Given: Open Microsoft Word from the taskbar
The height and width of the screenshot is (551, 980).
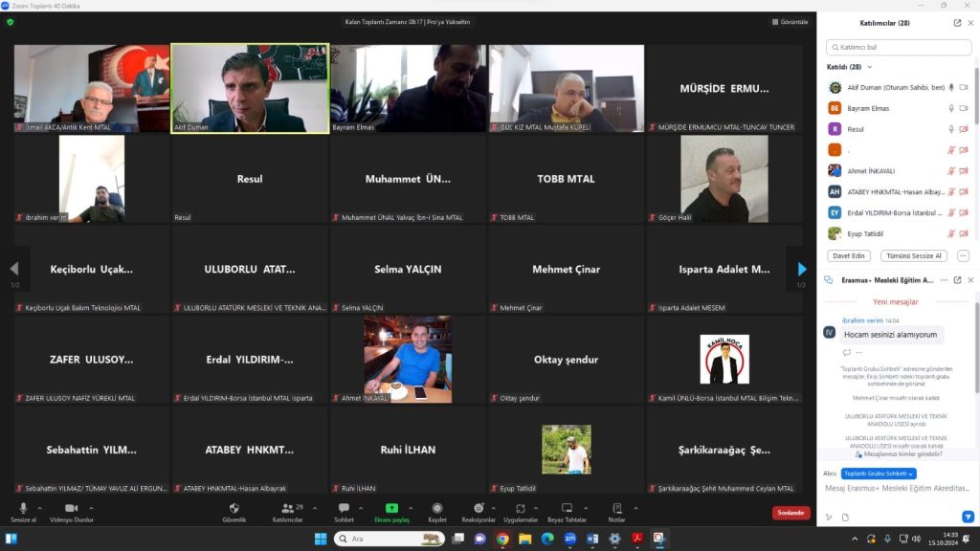Looking at the screenshot, I should 592,539.
